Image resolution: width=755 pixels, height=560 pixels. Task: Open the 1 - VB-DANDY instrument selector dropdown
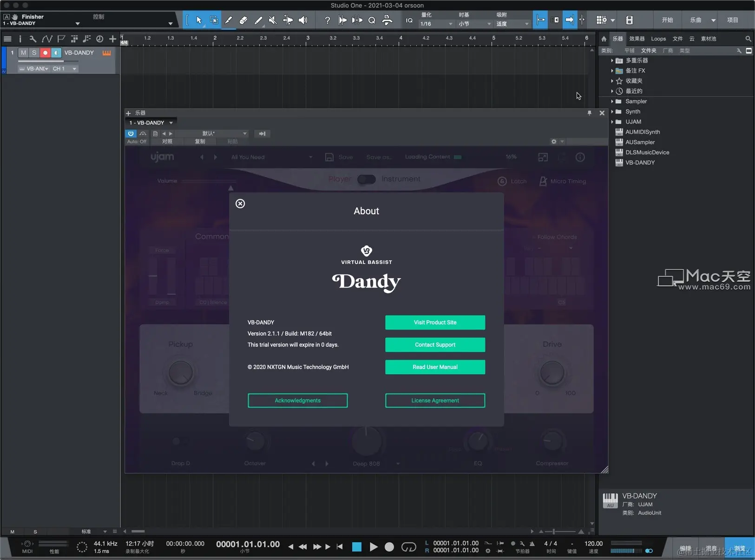[151, 123]
